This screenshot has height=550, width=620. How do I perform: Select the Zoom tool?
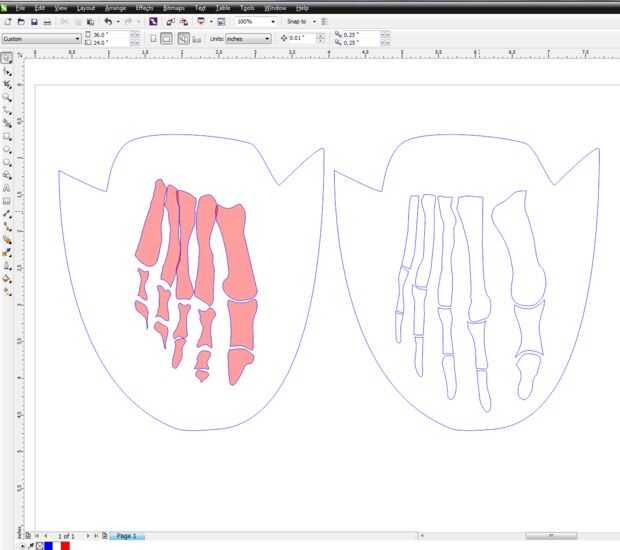point(7,98)
